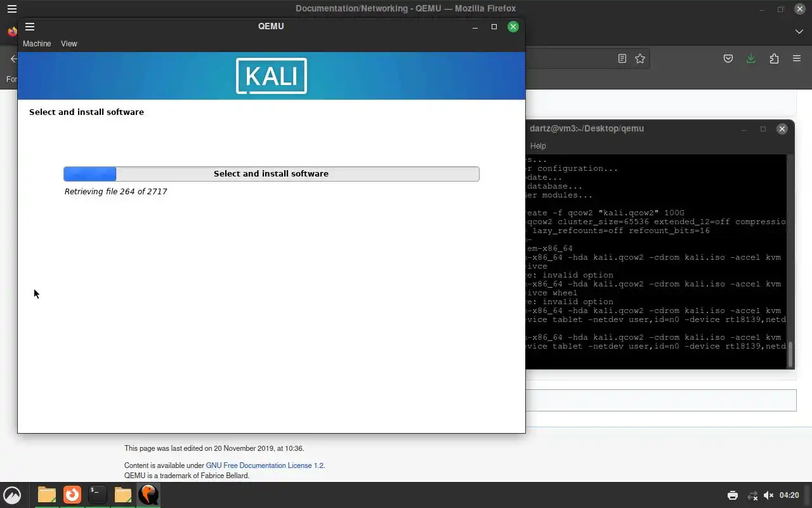Open the GNU Free Documentation License 1.2 link
The image size is (812, 508).
click(x=265, y=465)
